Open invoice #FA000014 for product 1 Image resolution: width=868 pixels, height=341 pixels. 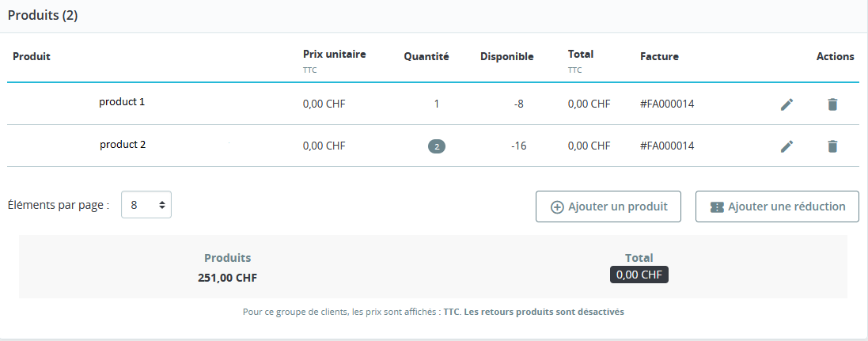click(667, 104)
